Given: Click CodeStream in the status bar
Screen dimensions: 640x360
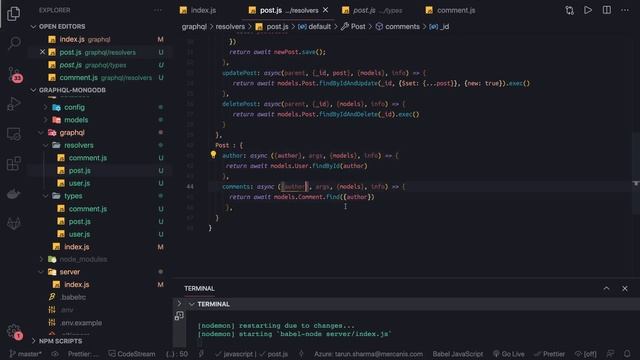Looking at the screenshot, I should (x=132, y=354).
